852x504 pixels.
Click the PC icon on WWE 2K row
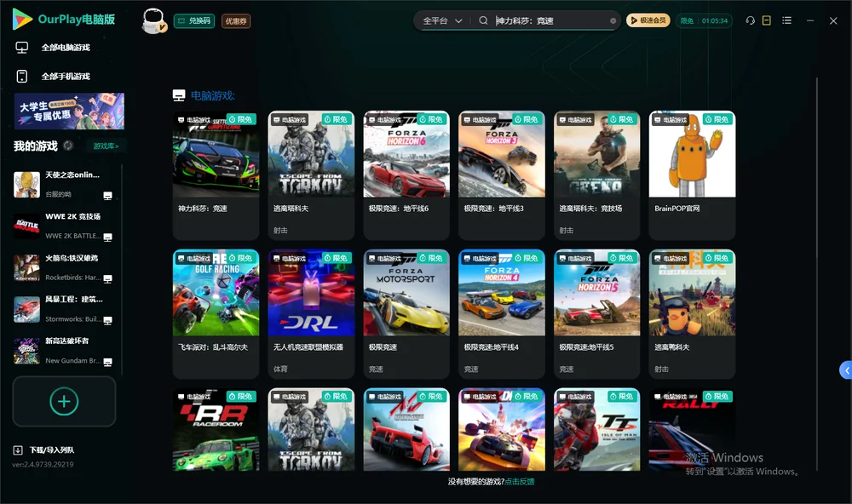[107, 238]
